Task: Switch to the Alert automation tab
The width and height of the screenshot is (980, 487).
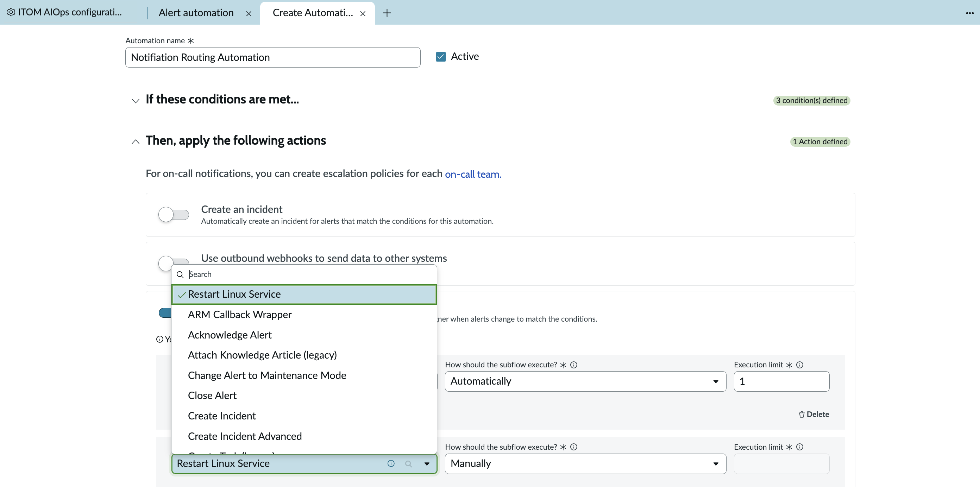Action: [196, 13]
